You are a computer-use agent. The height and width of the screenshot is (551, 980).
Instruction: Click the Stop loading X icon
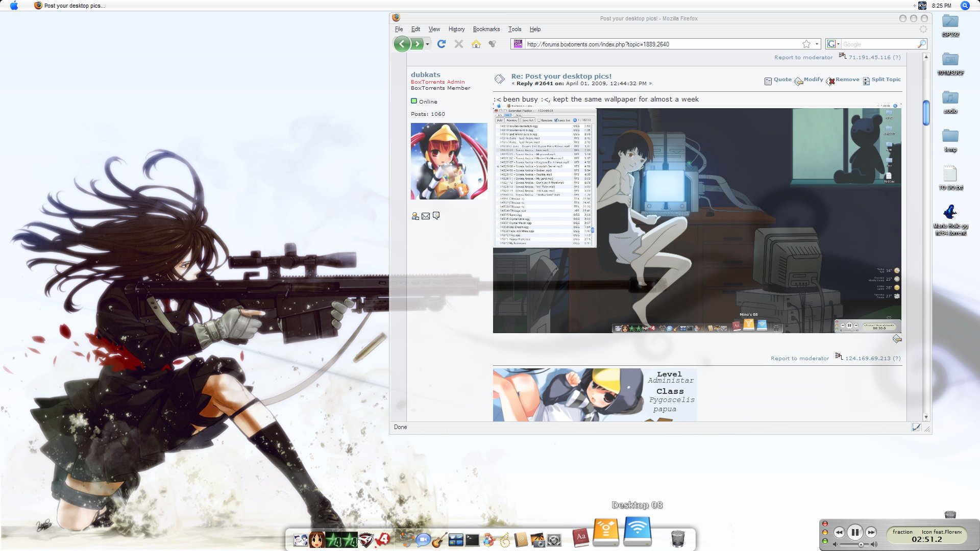point(459,44)
